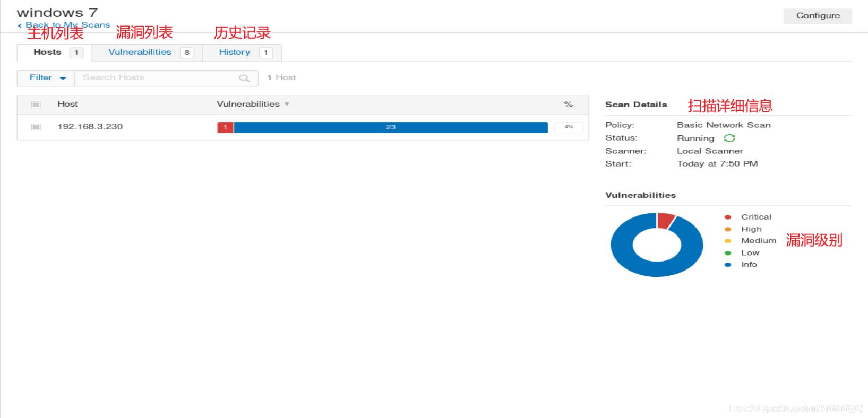Click the Basic Network Scan policy value
The width and height of the screenshot is (868, 418).
pos(724,125)
